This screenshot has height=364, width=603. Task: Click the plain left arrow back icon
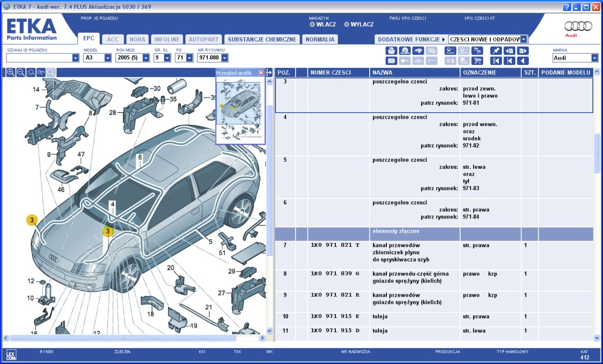(523, 61)
